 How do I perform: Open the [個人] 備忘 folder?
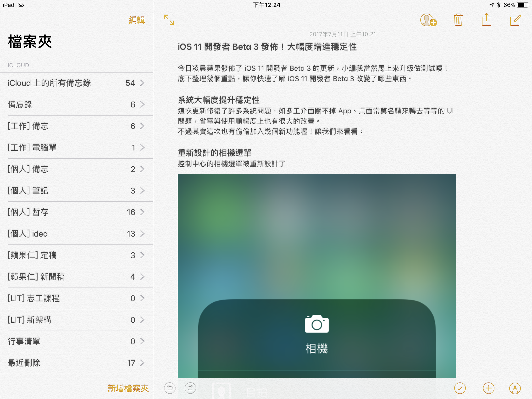click(77, 169)
